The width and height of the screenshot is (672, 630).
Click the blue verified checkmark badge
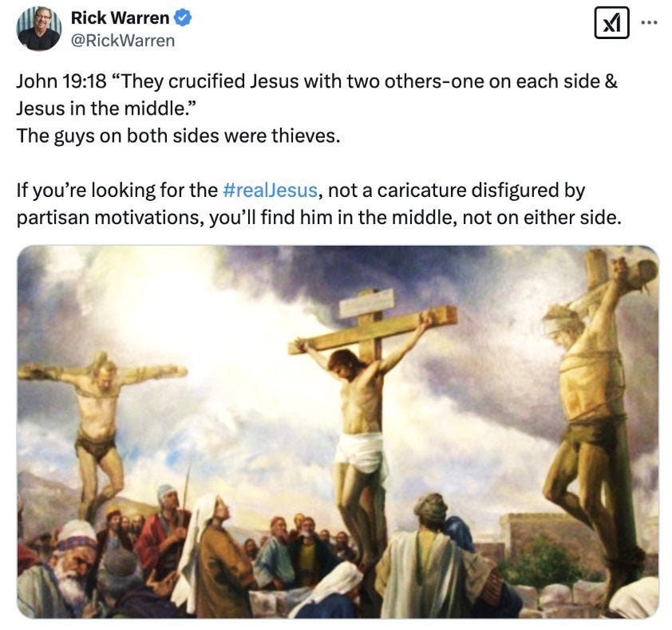pyautogui.click(x=184, y=18)
